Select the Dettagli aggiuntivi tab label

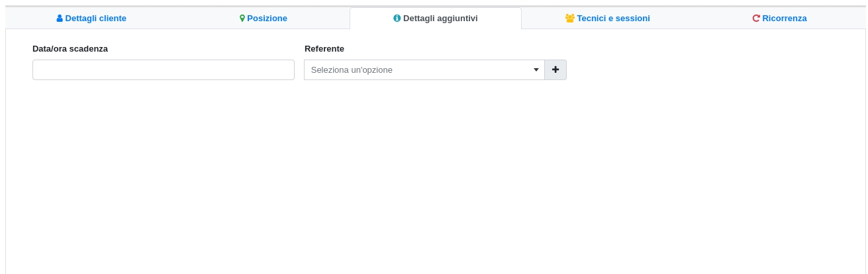click(440, 19)
